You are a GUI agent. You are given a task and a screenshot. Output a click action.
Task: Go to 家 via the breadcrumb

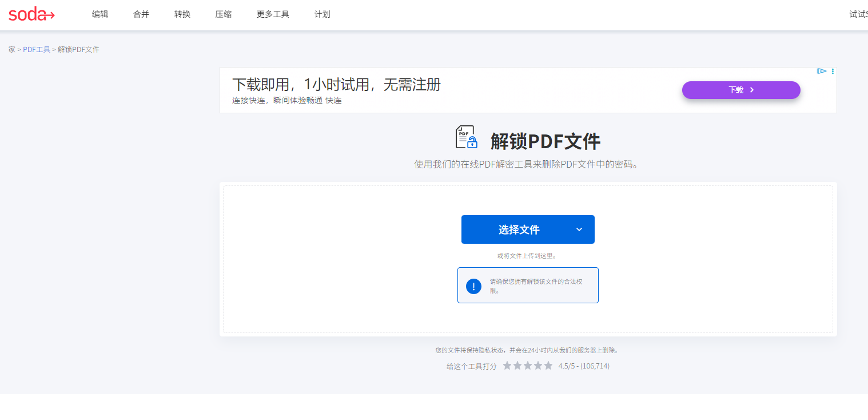(x=12, y=50)
